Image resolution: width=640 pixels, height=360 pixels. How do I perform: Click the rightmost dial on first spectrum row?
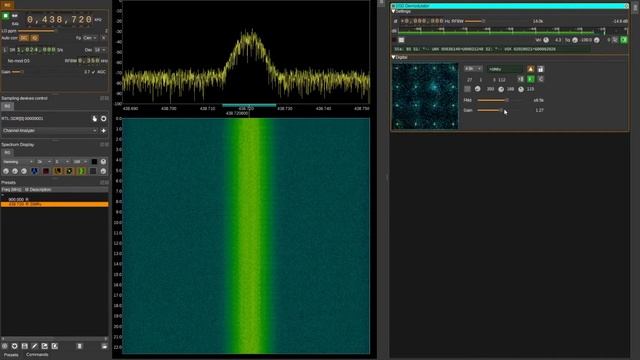point(104,162)
